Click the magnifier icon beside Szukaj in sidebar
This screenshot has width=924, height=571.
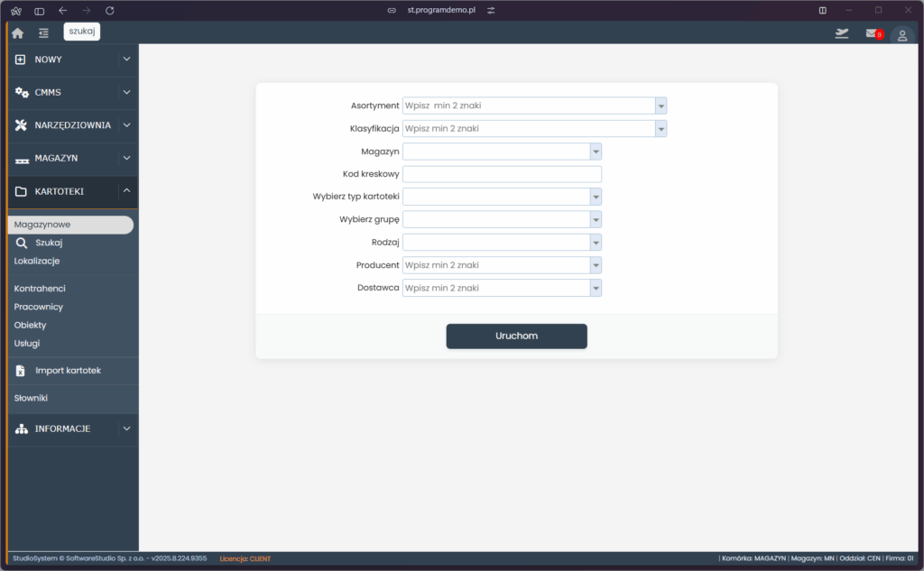click(20, 242)
